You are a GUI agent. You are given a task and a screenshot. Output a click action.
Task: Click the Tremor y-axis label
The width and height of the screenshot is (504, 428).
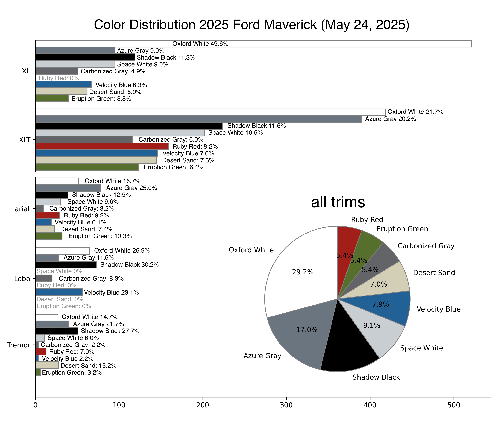point(19,345)
